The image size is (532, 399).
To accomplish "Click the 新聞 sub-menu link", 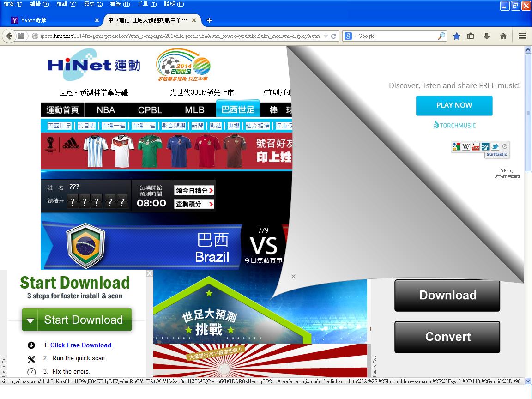I will (x=198, y=126).
